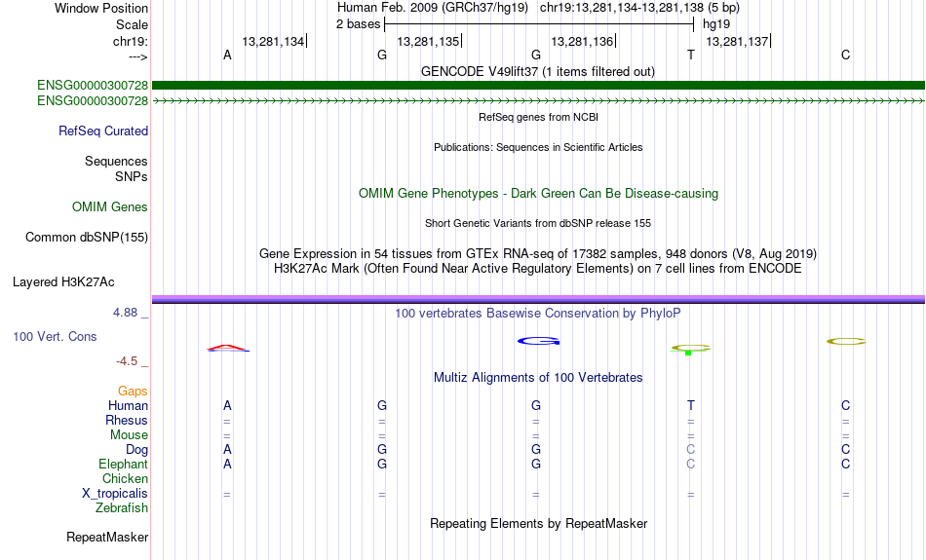Click position marker 13,281,136

pyautogui.click(x=582, y=41)
